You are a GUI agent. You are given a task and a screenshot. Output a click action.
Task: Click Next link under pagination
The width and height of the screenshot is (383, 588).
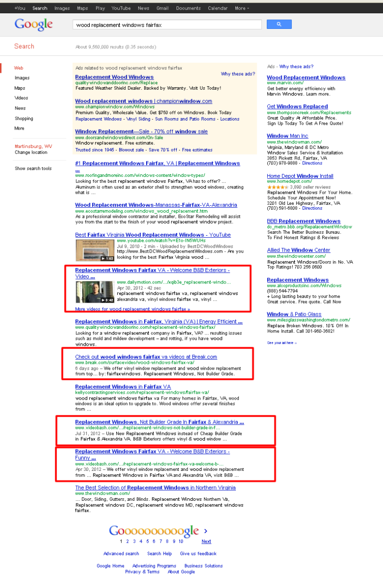click(206, 541)
